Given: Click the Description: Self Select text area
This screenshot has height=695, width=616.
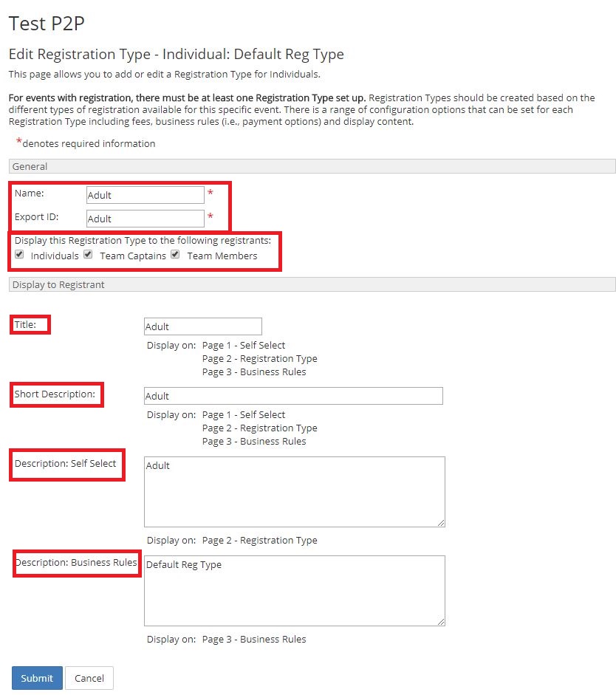Looking at the screenshot, I should pyautogui.click(x=294, y=492).
